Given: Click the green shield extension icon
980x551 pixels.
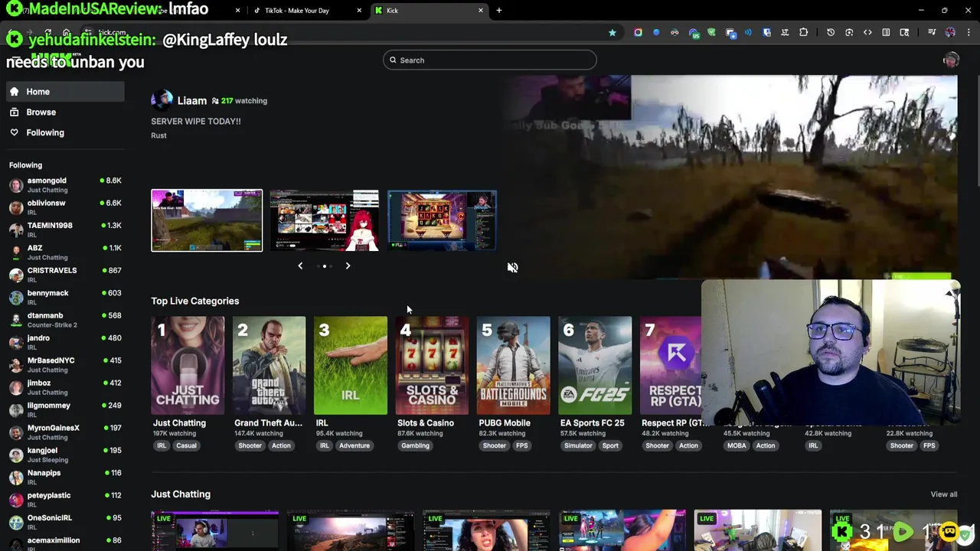Looking at the screenshot, I should pyautogui.click(x=711, y=33).
